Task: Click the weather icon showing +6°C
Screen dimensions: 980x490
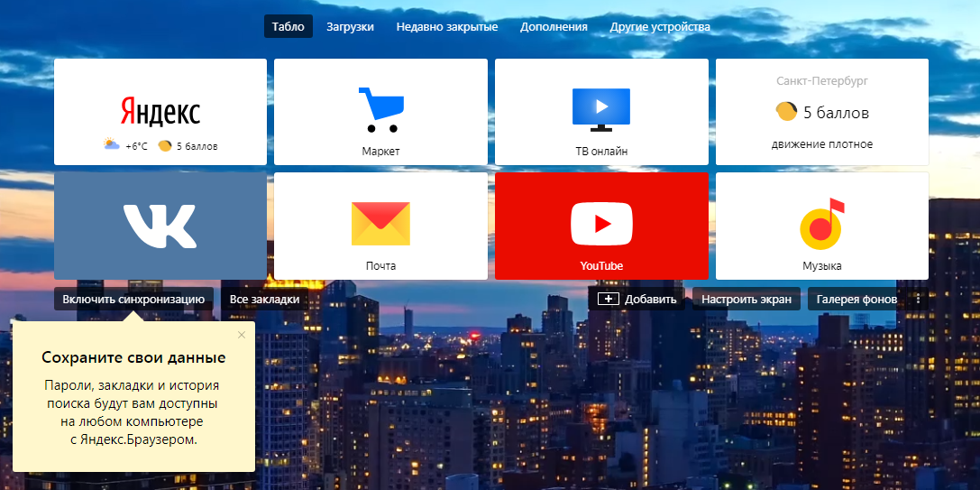Action: click(x=111, y=145)
